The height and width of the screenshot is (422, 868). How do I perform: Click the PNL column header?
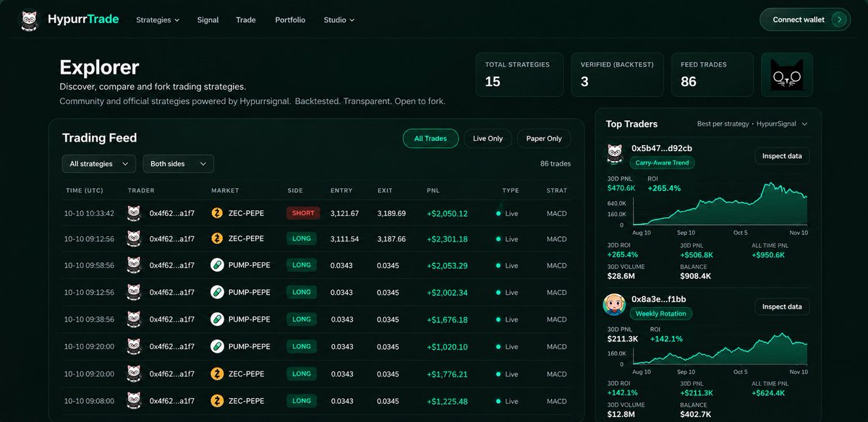tap(433, 191)
